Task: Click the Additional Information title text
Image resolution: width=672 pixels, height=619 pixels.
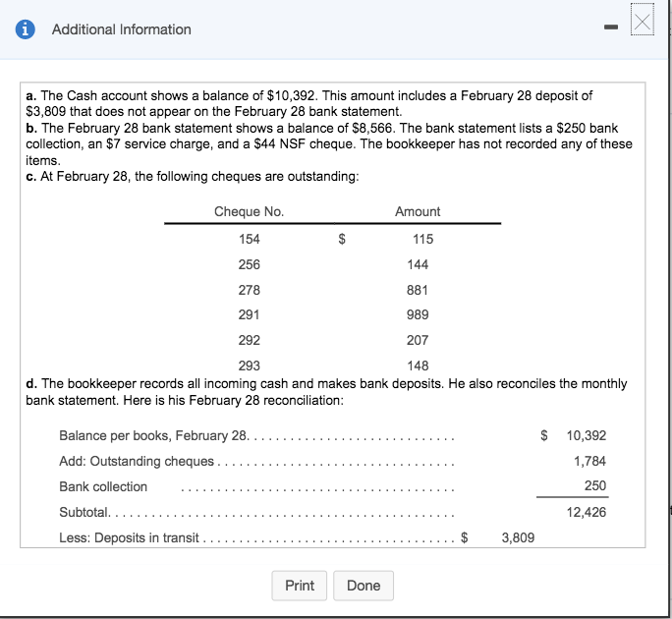Action: tap(121, 29)
